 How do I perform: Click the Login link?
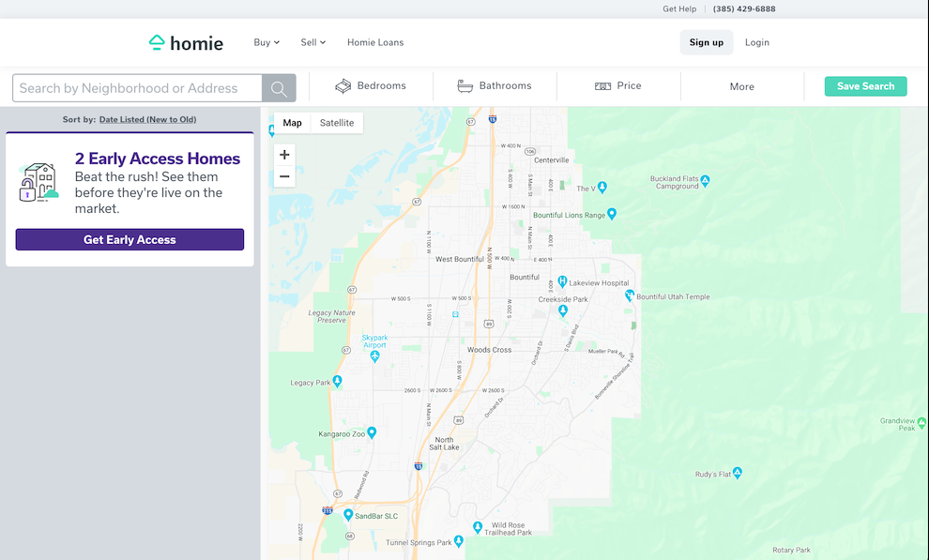[756, 42]
